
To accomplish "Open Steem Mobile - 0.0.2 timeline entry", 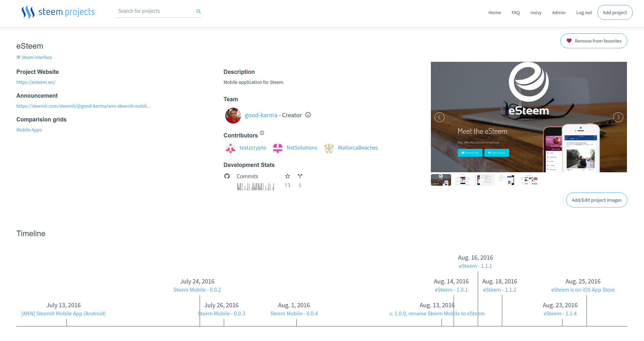I will [x=197, y=290].
